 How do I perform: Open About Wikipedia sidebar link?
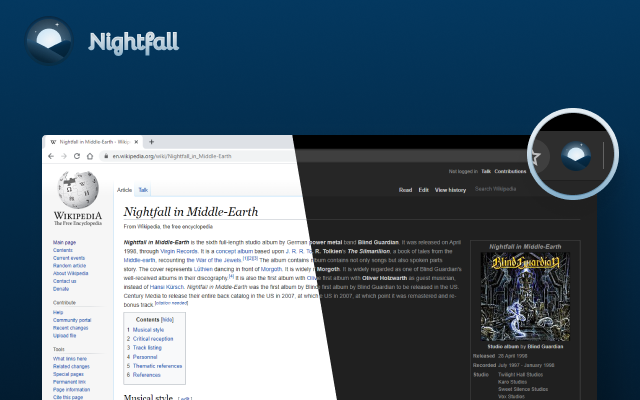point(71,273)
